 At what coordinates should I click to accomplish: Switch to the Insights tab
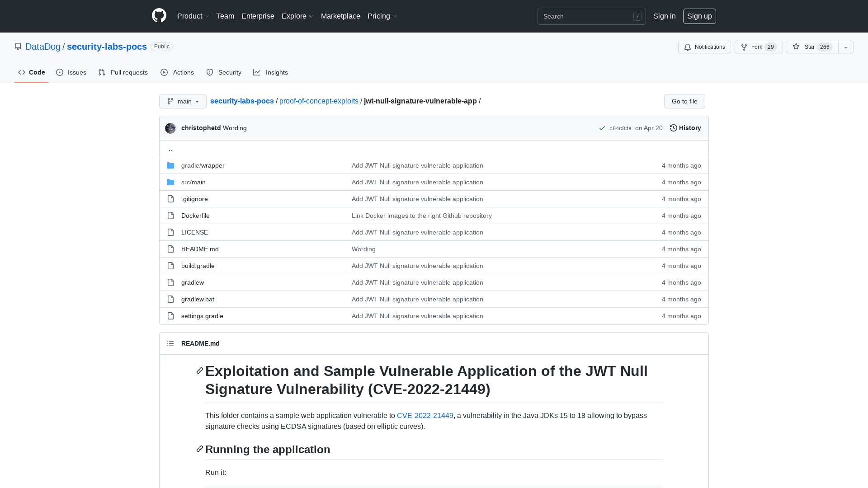tap(270, 72)
